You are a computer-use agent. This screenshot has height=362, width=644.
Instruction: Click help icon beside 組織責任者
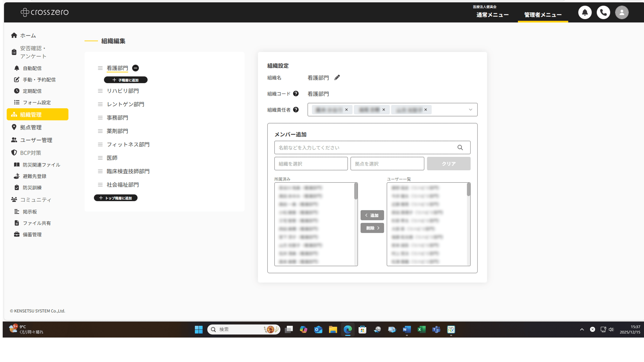point(296,110)
